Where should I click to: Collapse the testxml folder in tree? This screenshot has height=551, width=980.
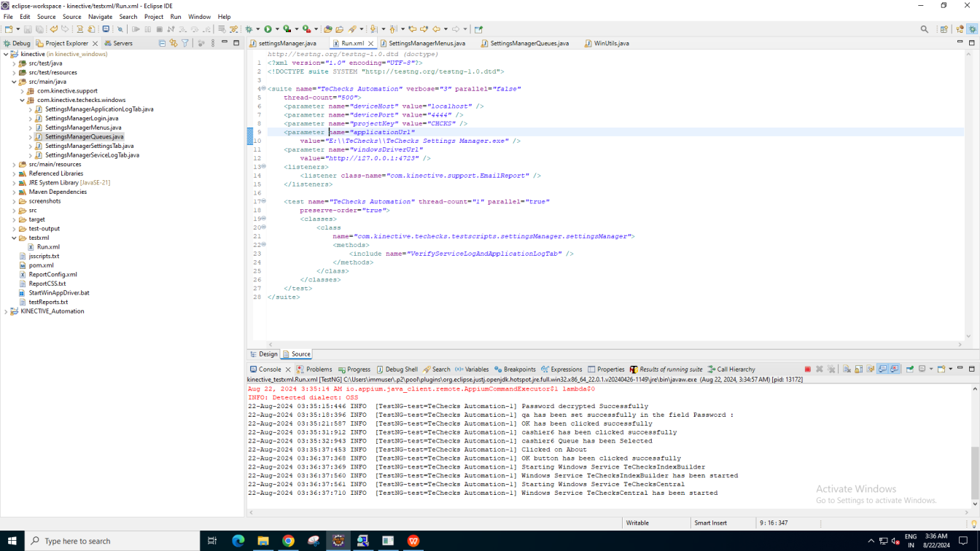coord(14,238)
